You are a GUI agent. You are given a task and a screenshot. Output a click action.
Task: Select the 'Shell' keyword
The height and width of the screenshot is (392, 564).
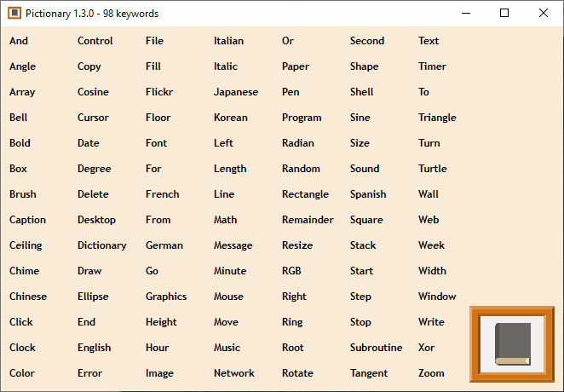[362, 92]
